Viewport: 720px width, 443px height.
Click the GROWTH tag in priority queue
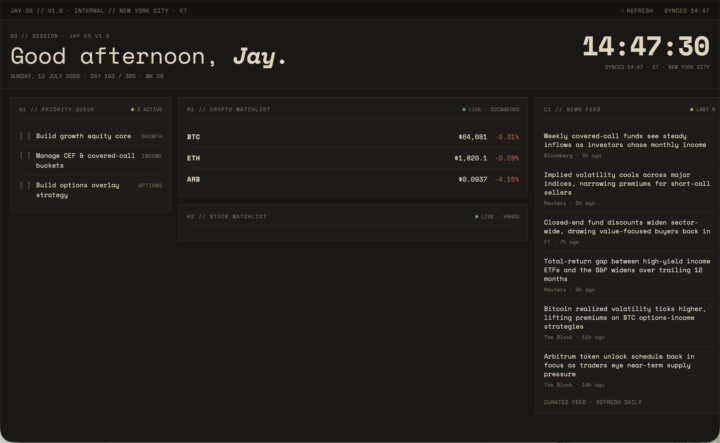(x=152, y=136)
